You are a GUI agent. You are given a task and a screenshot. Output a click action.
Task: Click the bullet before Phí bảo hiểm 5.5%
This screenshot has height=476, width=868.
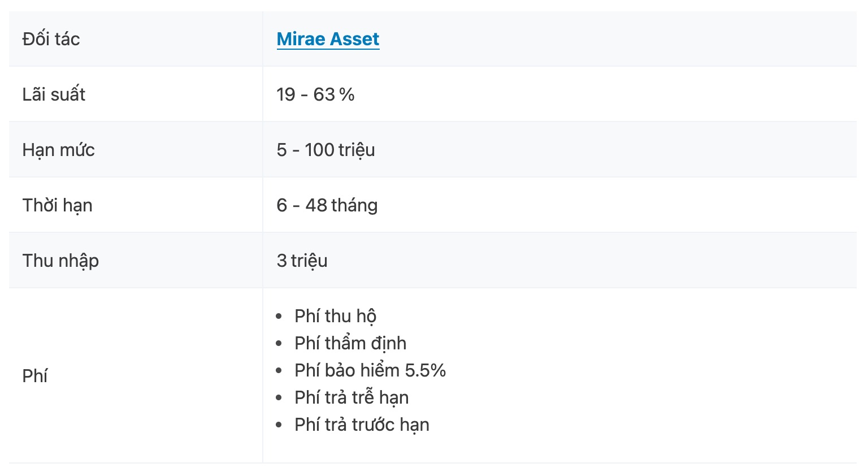pyautogui.click(x=279, y=371)
